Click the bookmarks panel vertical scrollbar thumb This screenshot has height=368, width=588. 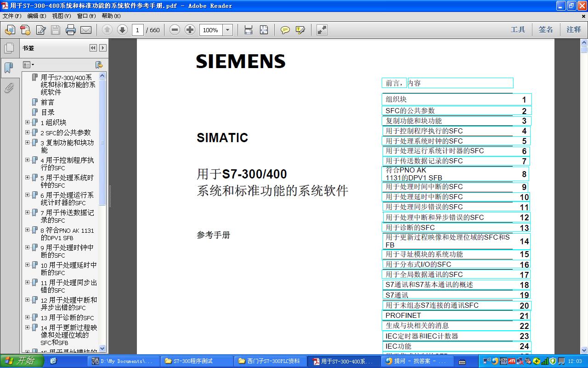click(102, 143)
